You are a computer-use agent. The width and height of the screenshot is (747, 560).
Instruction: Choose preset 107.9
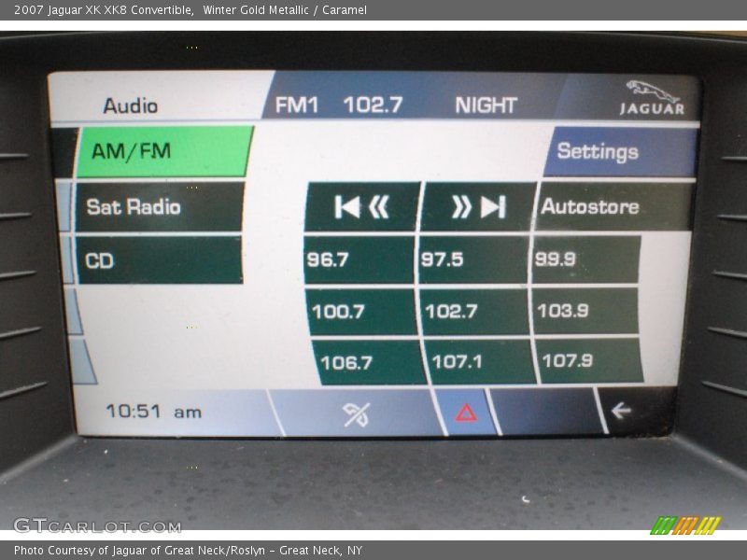coord(591,360)
